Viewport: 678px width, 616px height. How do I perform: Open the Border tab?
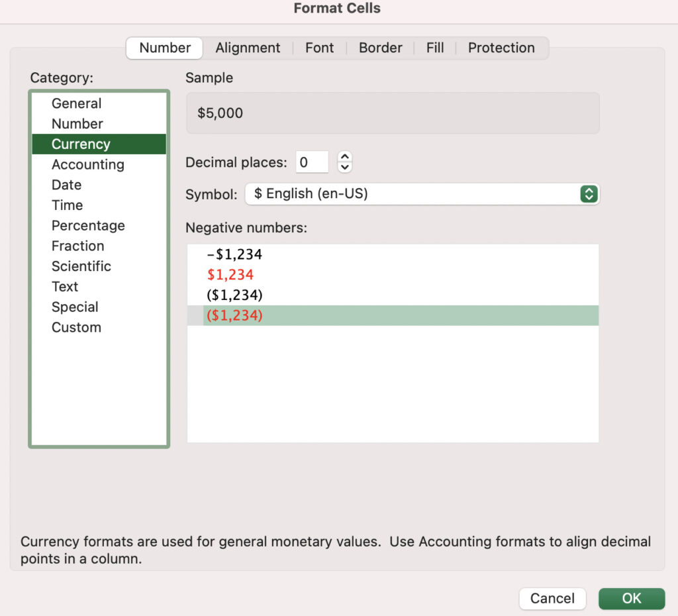[380, 48]
